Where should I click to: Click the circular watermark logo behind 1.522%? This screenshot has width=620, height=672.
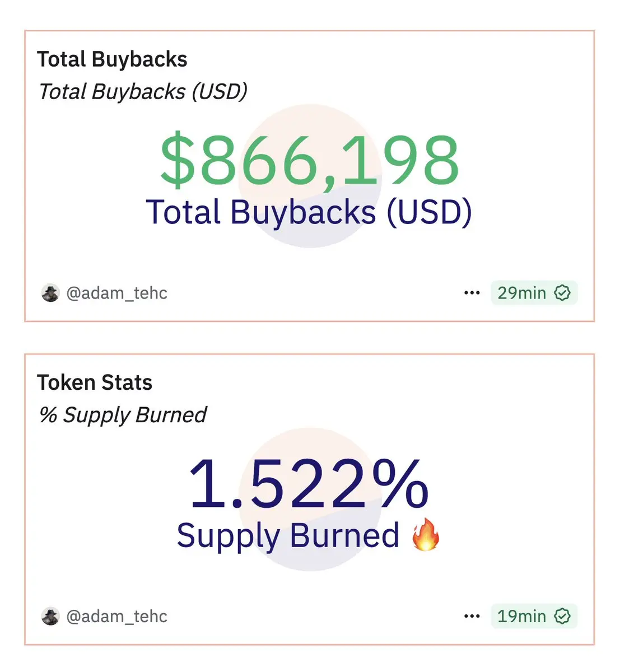310,500
